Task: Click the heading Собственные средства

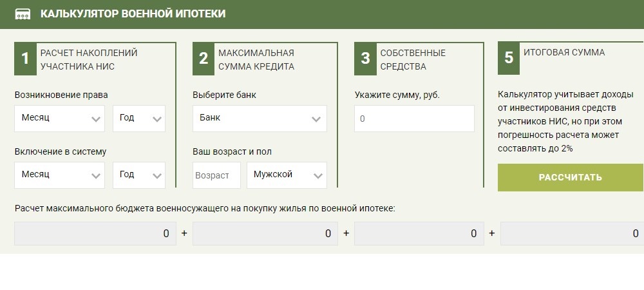Action: tap(413, 59)
